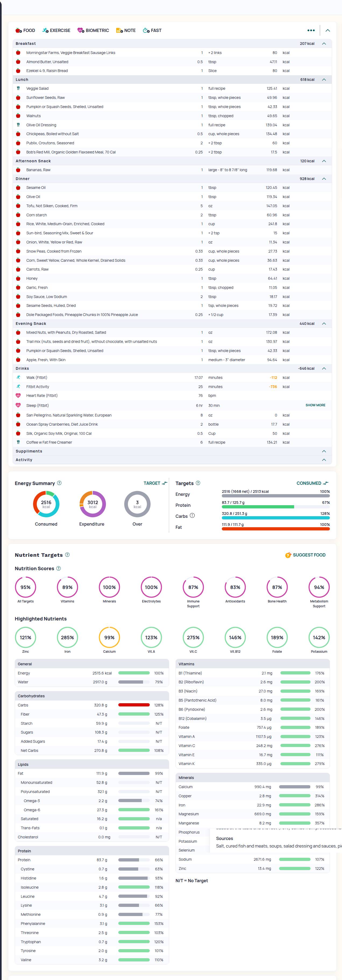The image size is (342, 980).
Task: Expand the Suppliments group
Action: click(324, 451)
